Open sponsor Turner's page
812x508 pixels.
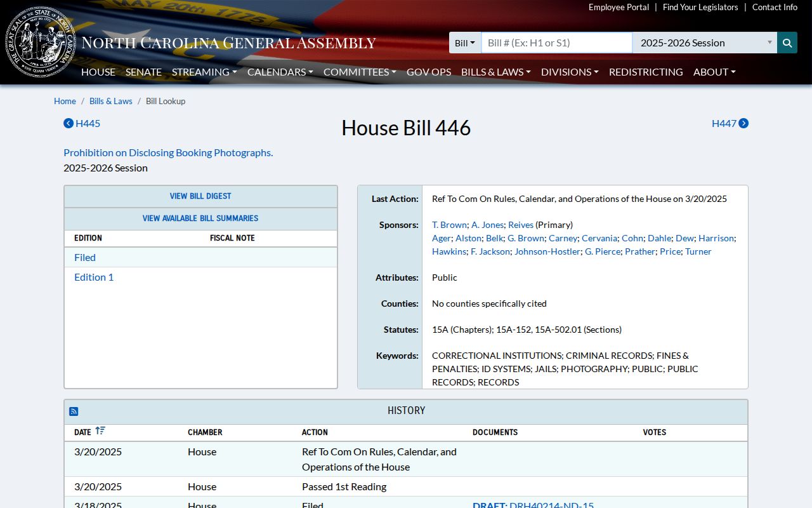[698, 251]
